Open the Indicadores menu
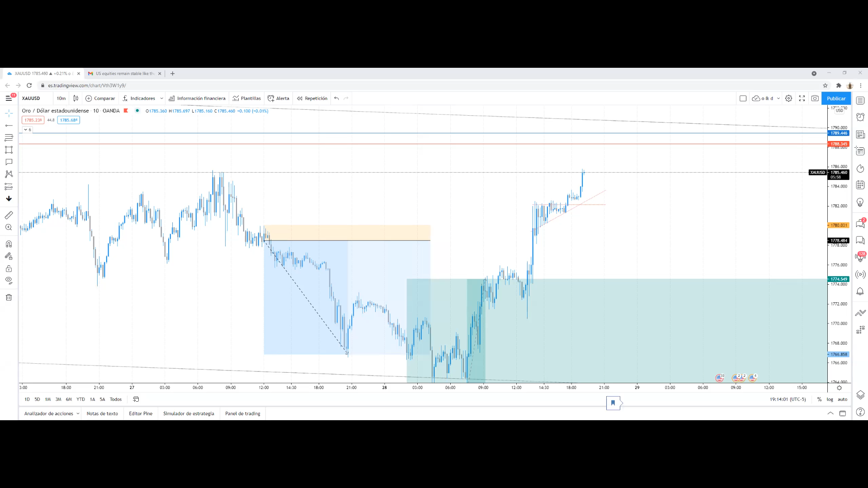This screenshot has height=488, width=868. tap(138, 98)
